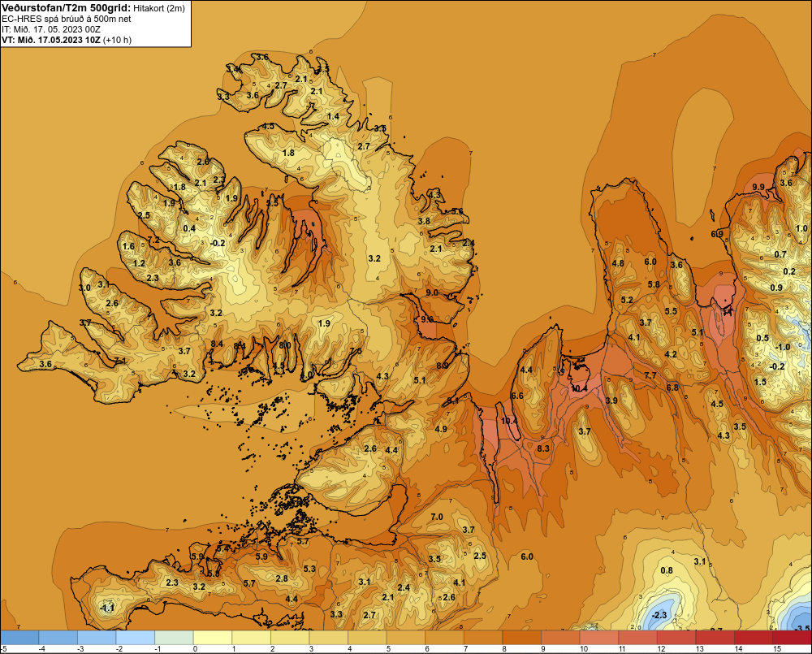The width and height of the screenshot is (812, 654).
Task: Click the 4.9 temperature value
Action: [x=441, y=429]
